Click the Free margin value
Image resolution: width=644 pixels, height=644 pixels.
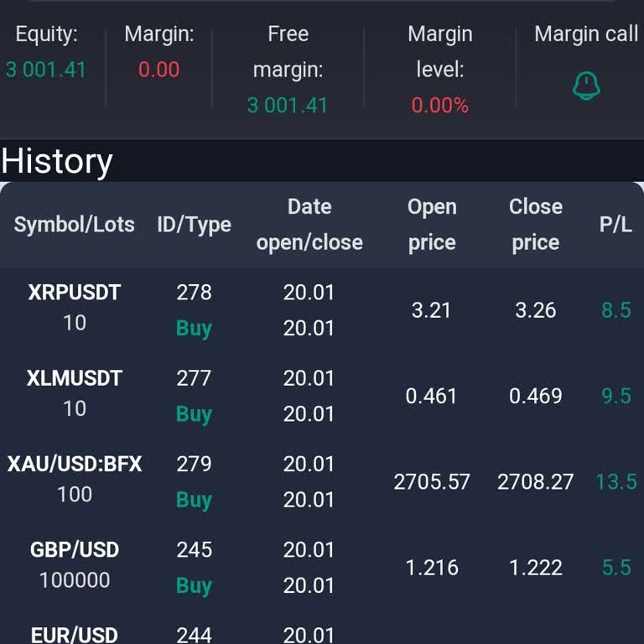pyautogui.click(x=288, y=106)
